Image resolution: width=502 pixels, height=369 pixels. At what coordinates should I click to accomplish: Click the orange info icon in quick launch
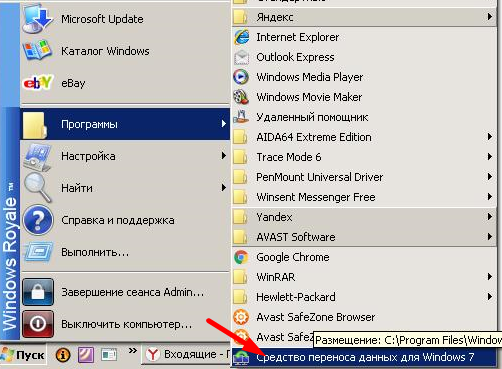tap(63, 355)
